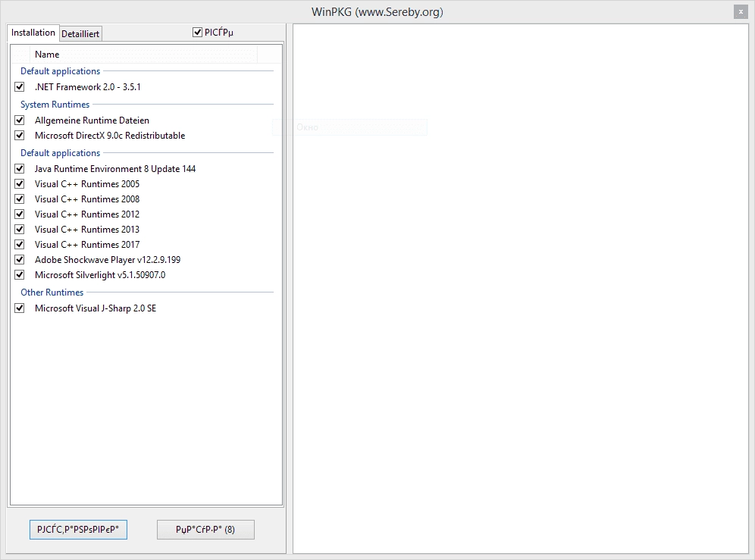Viewport: 755px width, 560px height.
Task: Uncheck .NET Framework 2.0 - 3.5.1
Action: 19,86
